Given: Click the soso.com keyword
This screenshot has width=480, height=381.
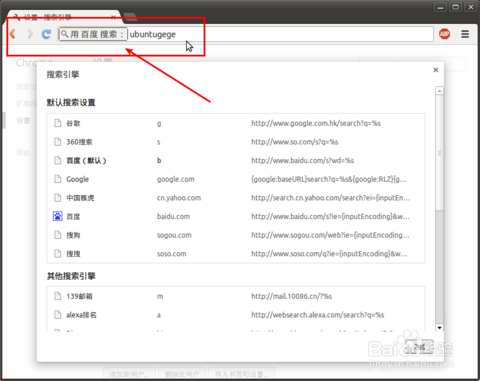Looking at the screenshot, I should tap(172, 254).
